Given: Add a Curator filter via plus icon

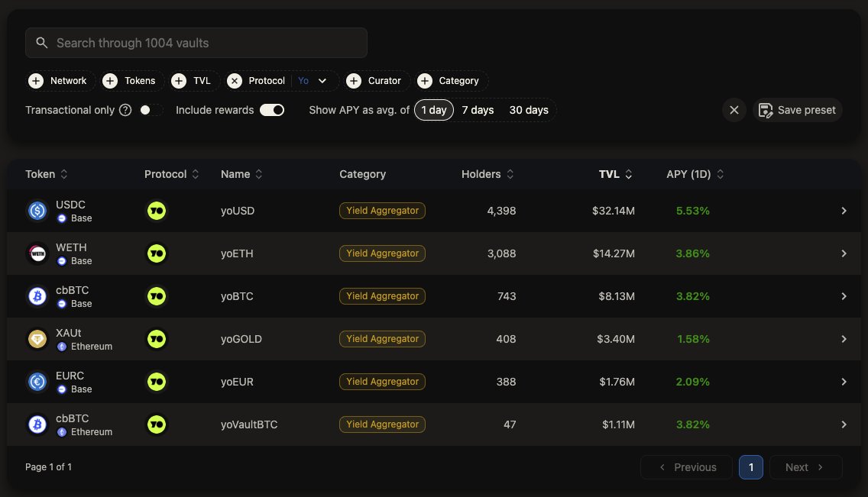Looking at the screenshot, I should tap(354, 81).
